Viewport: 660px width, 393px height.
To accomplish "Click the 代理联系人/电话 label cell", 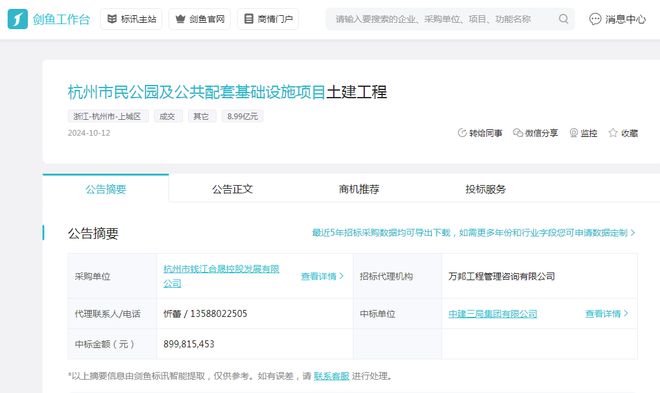I will pyautogui.click(x=112, y=314).
